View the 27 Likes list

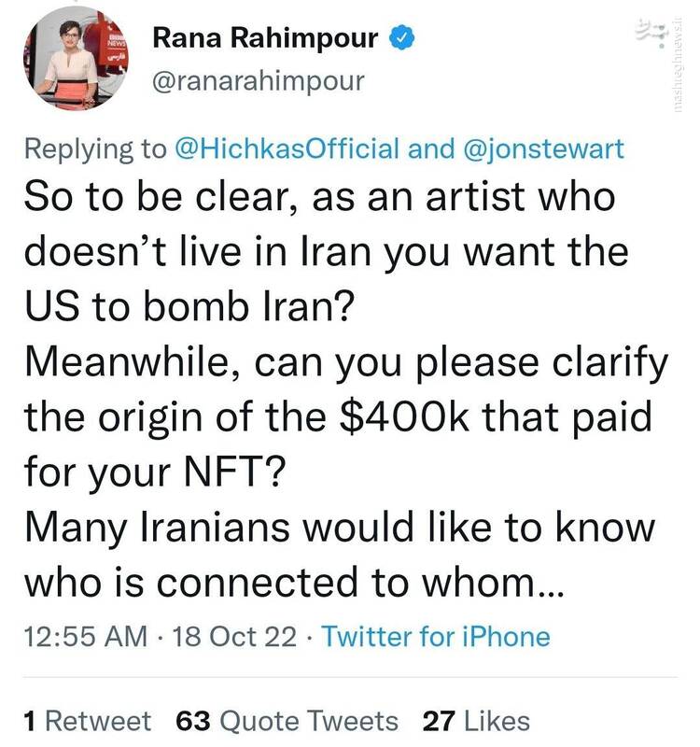point(476,721)
